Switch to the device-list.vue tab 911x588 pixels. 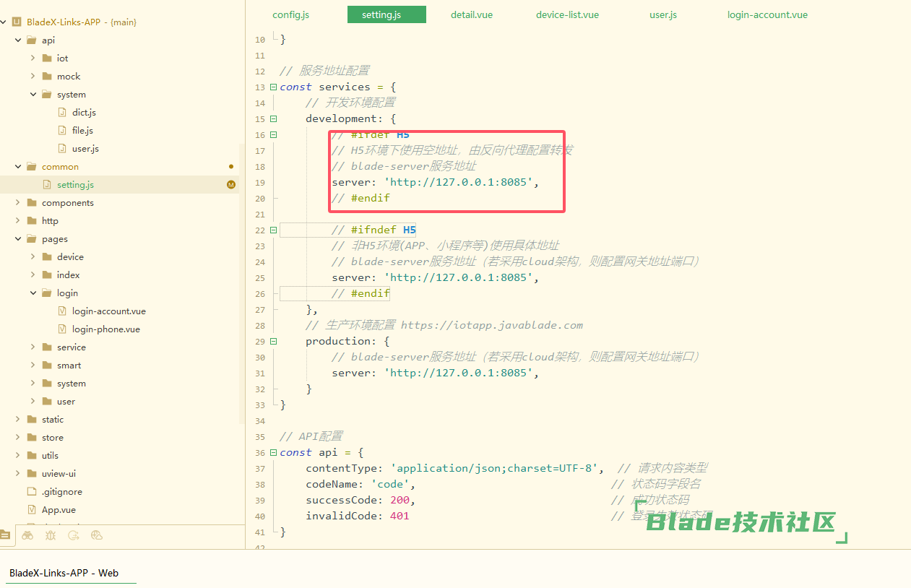point(567,14)
